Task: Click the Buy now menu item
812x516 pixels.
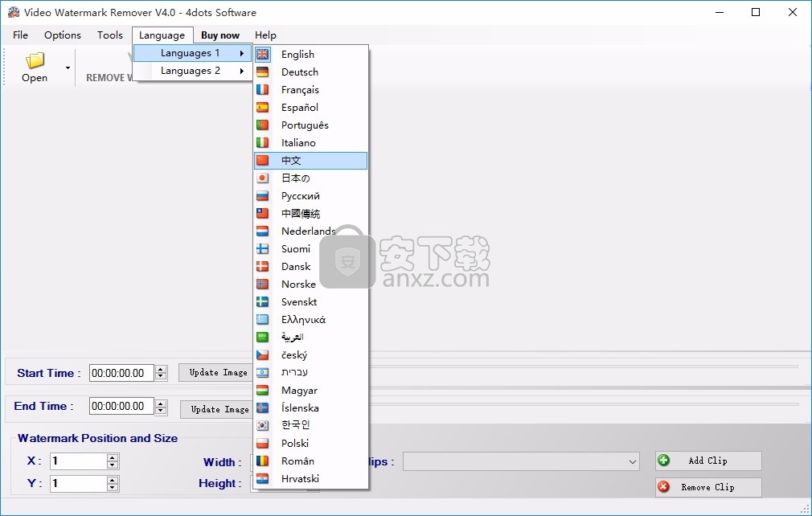Action: click(220, 35)
